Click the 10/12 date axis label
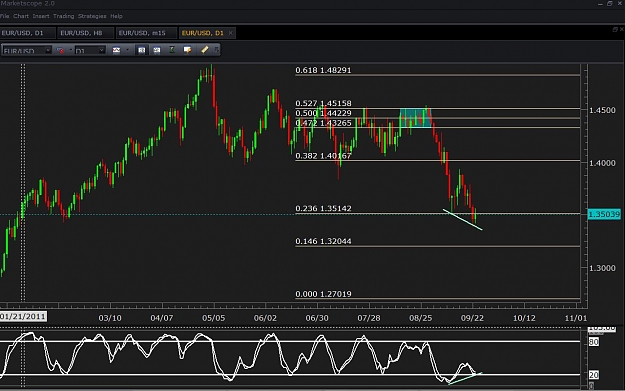 point(524,318)
